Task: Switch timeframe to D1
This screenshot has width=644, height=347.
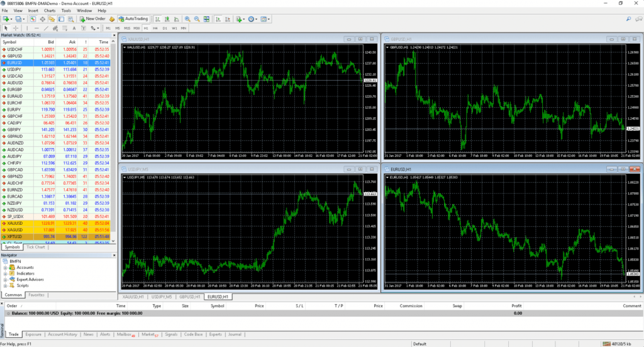Action: coord(165,28)
